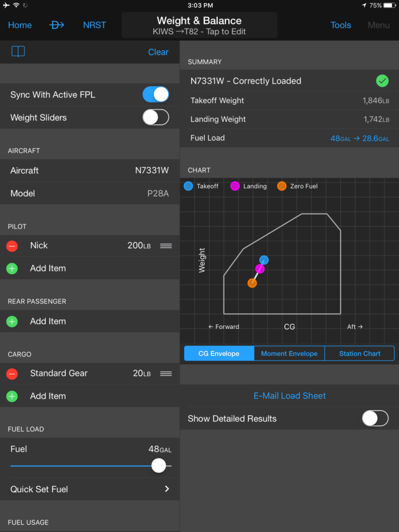
Task: Open Quick Set Fuel chevron
Action: point(167,489)
